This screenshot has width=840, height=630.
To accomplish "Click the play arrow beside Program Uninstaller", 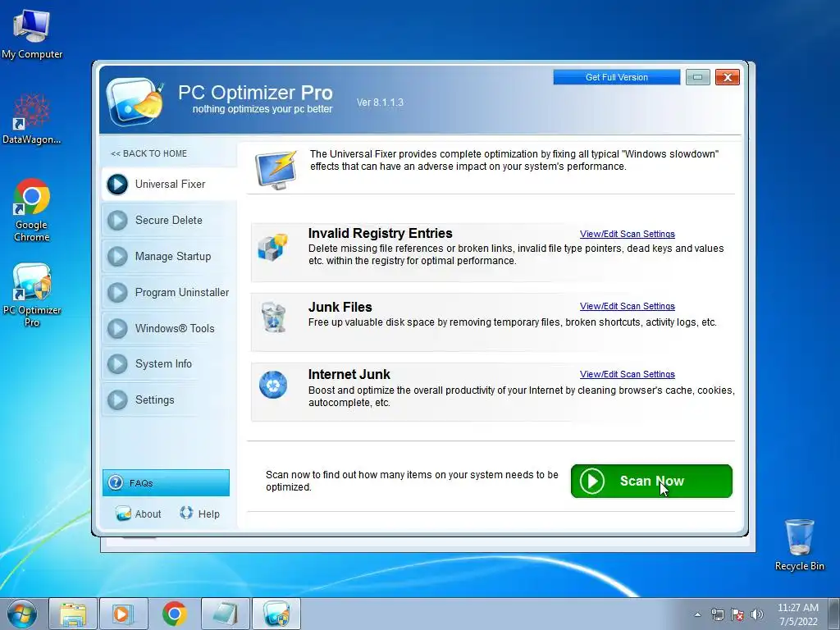I will [x=117, y=293].
